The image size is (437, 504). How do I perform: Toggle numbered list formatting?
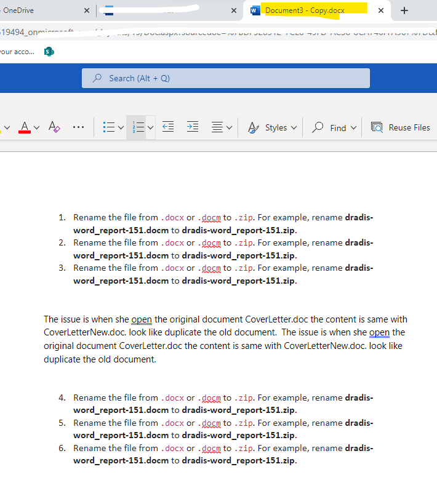click(138, 127)
